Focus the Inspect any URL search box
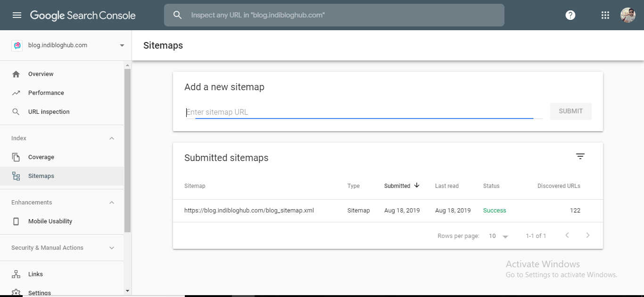Screen dimensions: 644x297 point(334,15)
